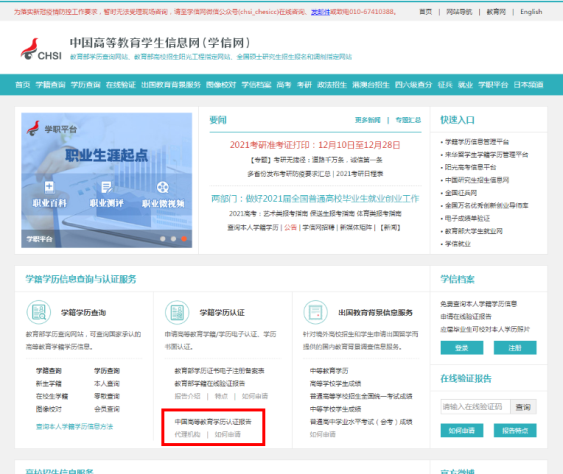Viewport: 563px width, 474px height.
Task: Click 网站导航 in the top bar
Action: click(x=459, y=12)
